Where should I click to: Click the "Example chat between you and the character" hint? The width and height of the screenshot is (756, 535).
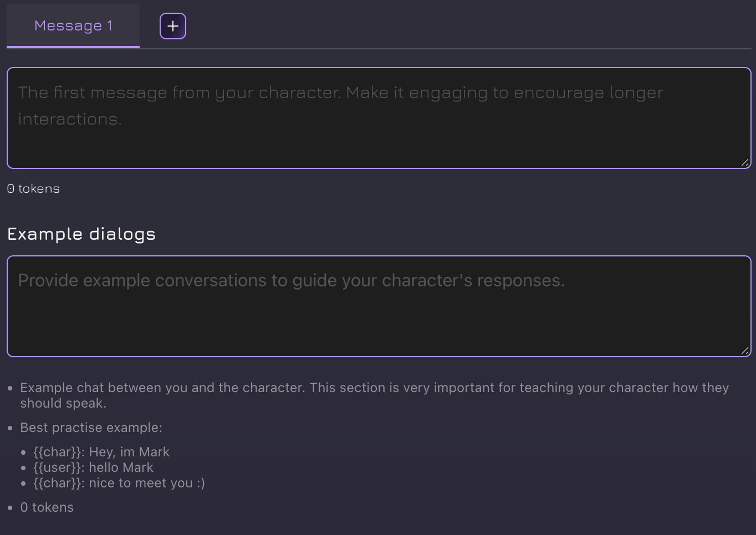162,388
